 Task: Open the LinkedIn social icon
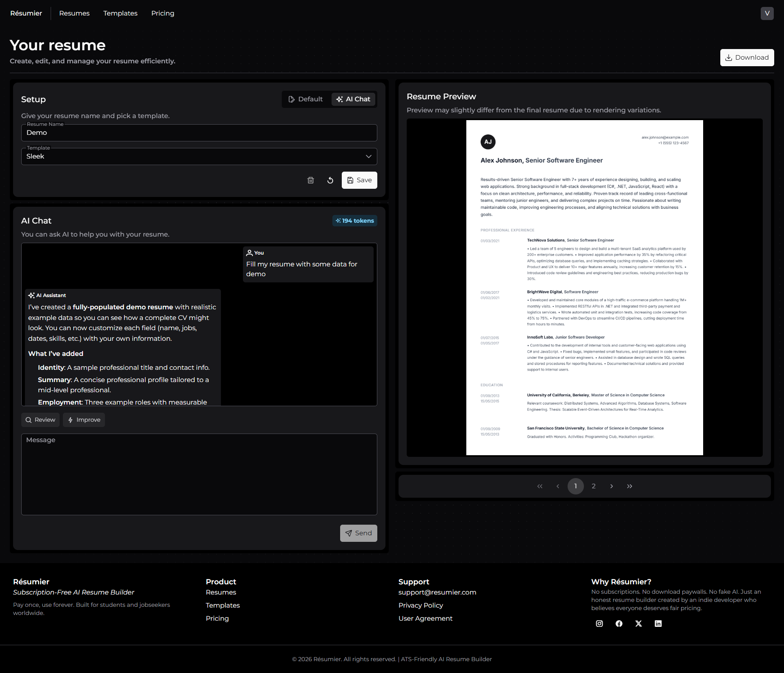pyautogui.click(x=658, y=624)
